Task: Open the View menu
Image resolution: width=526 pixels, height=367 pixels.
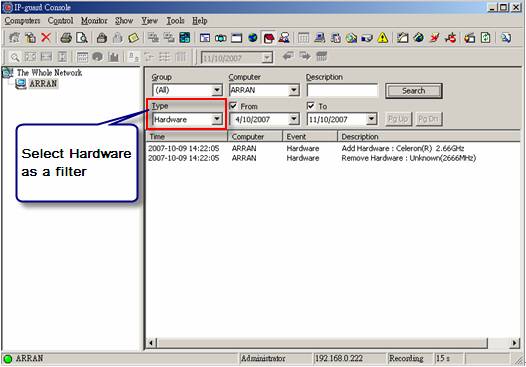Action: (x=149, y=21)
